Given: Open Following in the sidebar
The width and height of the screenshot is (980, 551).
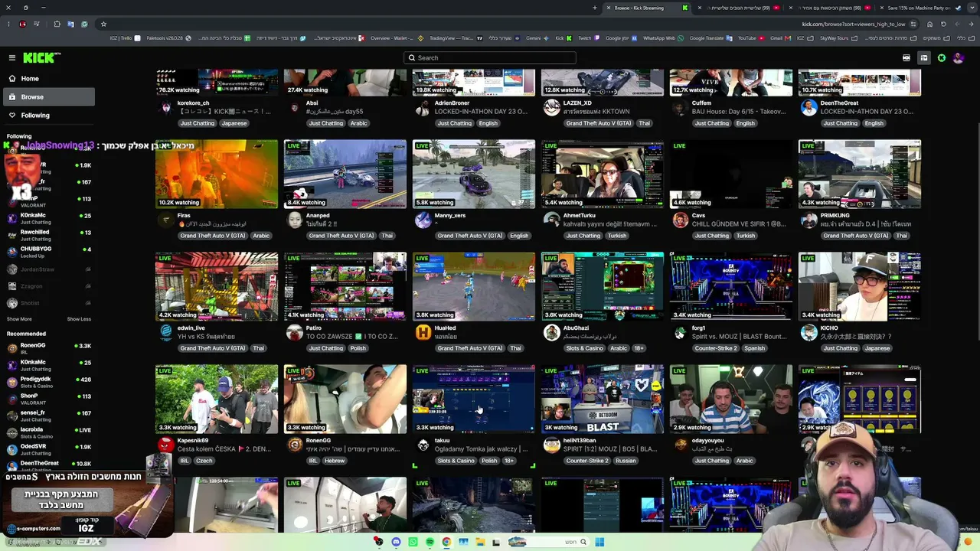Looking at the screenshot, I should coord(47,115).
